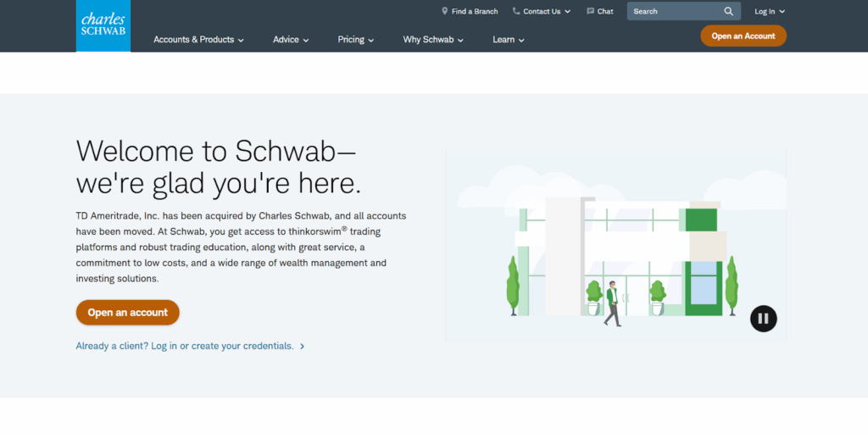This screenshot has height=434, width=868.
Task: Click Open an Account in header
Action: click(743, 36)
